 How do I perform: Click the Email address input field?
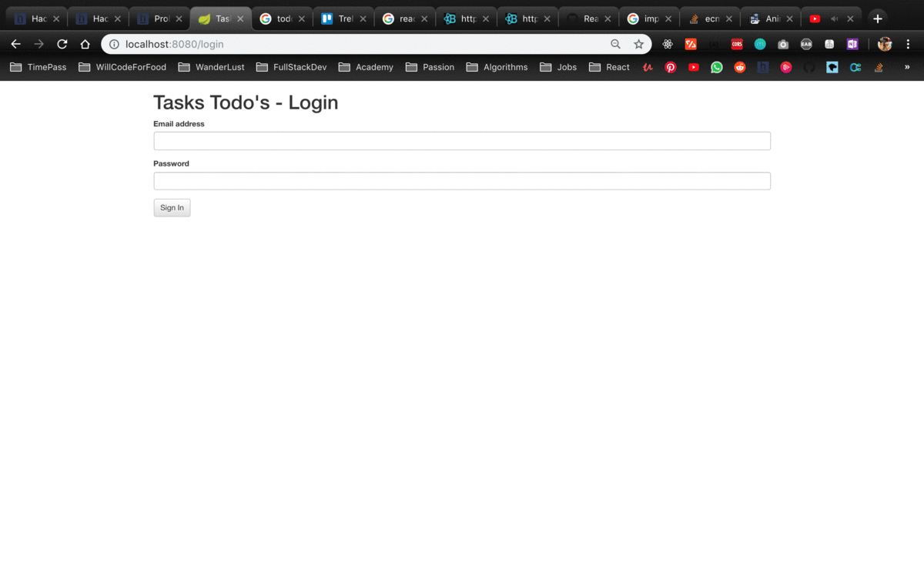461,140
